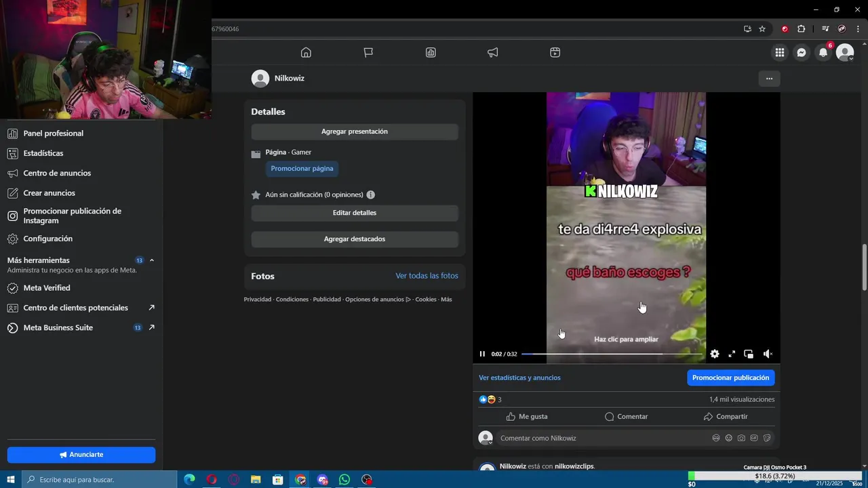The image size is (868, 488).
Task: Pause the playing video
Action: 482,354
